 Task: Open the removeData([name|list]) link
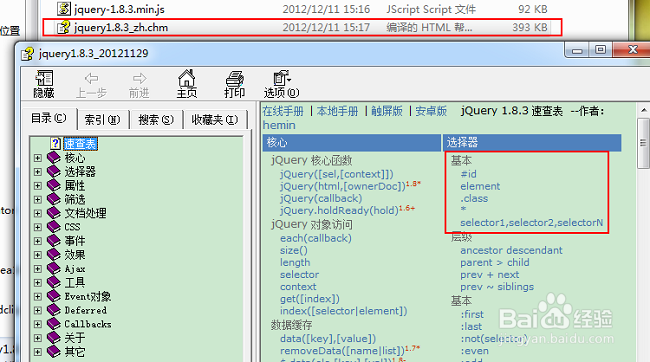(x=342, y=351)
